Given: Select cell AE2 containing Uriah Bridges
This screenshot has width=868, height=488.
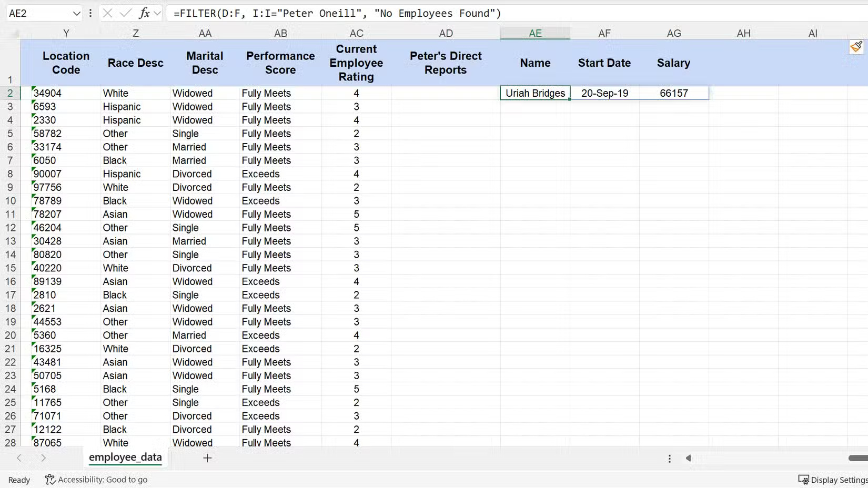Looking at the screenshot, I should 534,93.
